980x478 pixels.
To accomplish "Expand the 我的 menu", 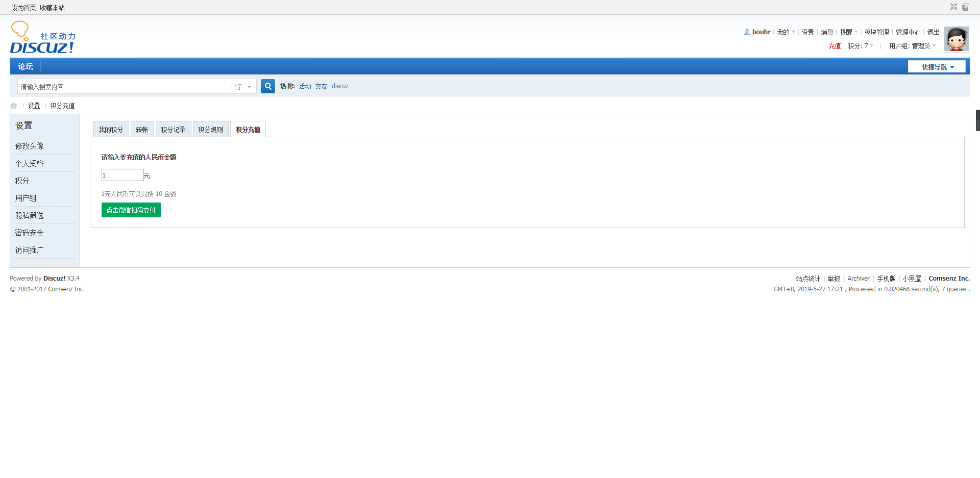I will pyautogui.click(x=786, y=32).
